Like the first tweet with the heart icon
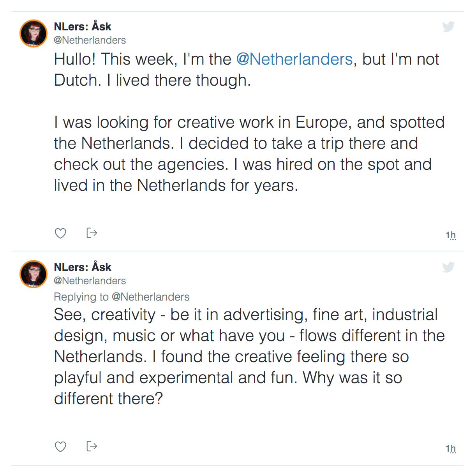 (60, 233)
